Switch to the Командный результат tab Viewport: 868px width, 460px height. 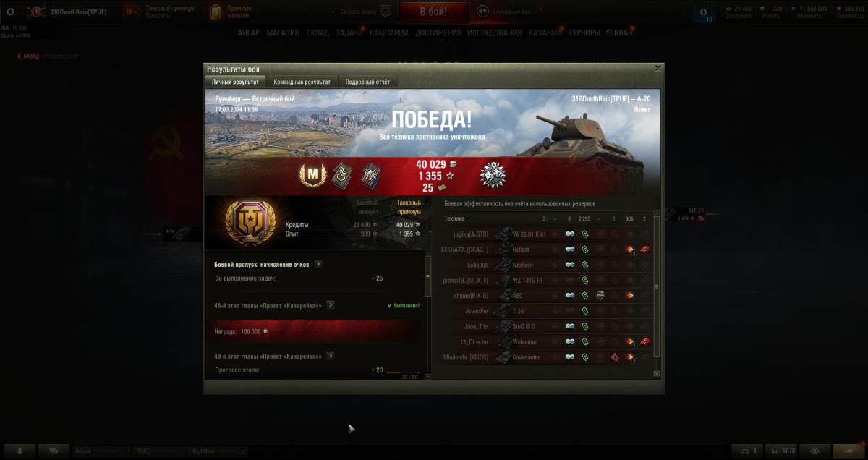tap(302, 82)
